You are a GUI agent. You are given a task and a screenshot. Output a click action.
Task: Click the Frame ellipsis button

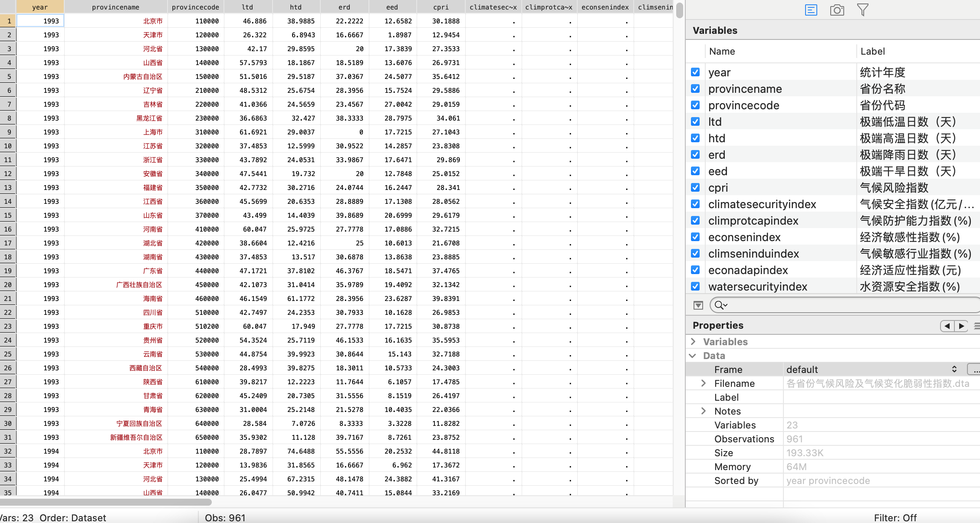(975, 369)
